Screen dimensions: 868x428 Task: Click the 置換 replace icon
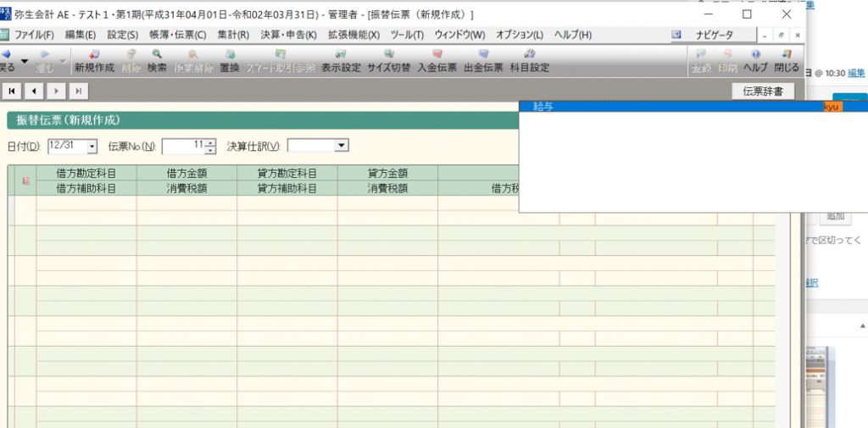tap(230, 61)
